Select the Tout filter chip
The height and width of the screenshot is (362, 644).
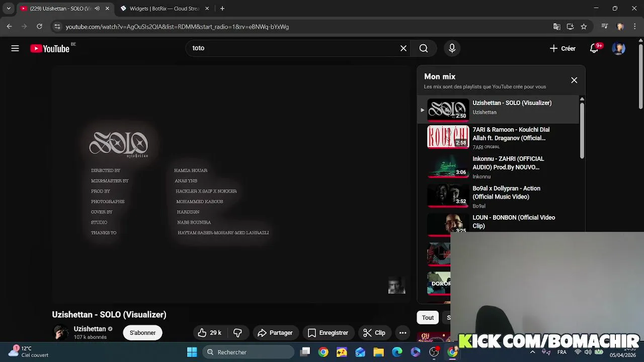pyautogui.click(x=428, y=317)
